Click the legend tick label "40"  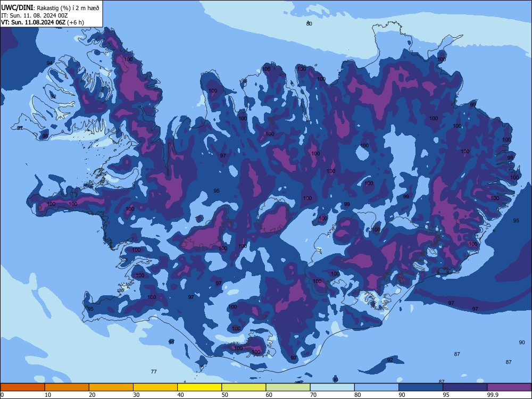(x=180, y=395)
